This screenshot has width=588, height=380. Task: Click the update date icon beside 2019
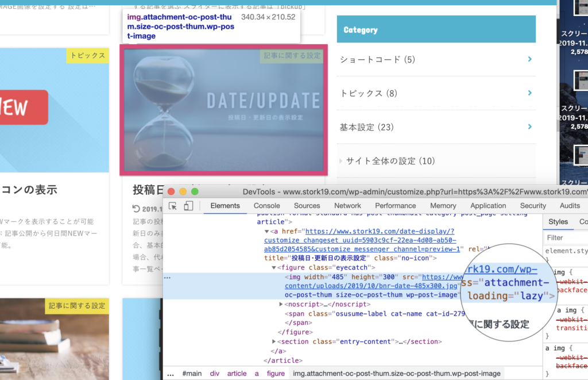coord(136,209)
